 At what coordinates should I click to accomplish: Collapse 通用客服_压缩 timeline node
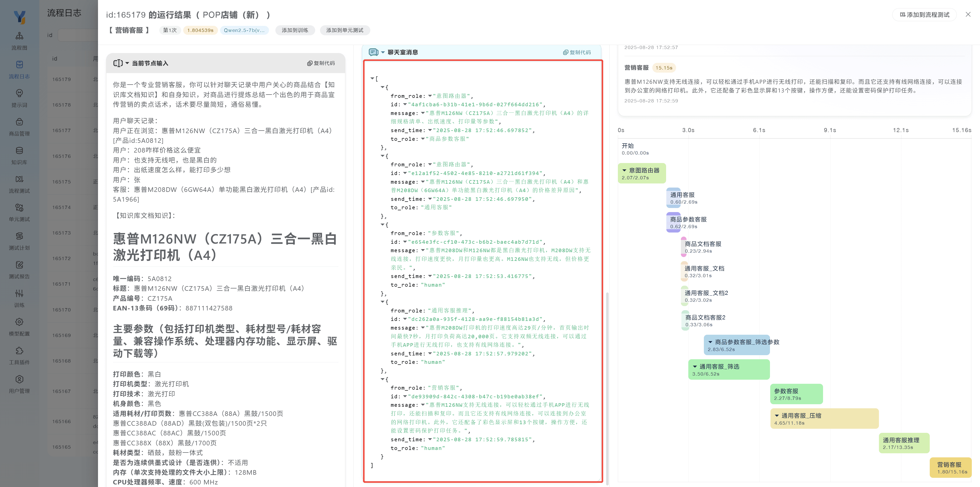(776, 415)
